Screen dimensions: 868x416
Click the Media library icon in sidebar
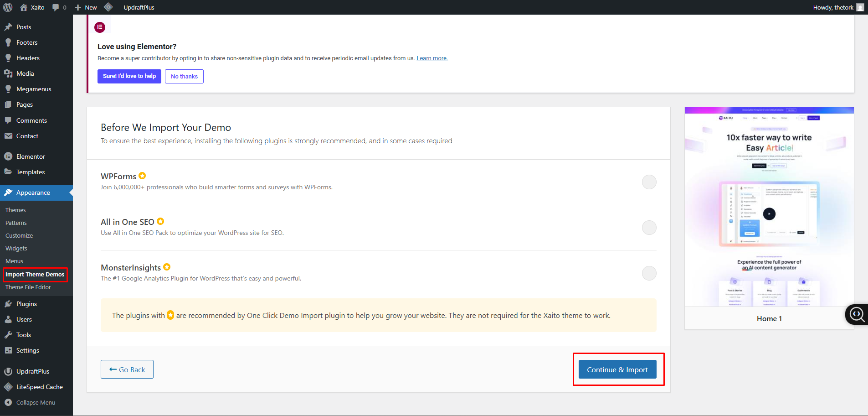coord(8,73)
